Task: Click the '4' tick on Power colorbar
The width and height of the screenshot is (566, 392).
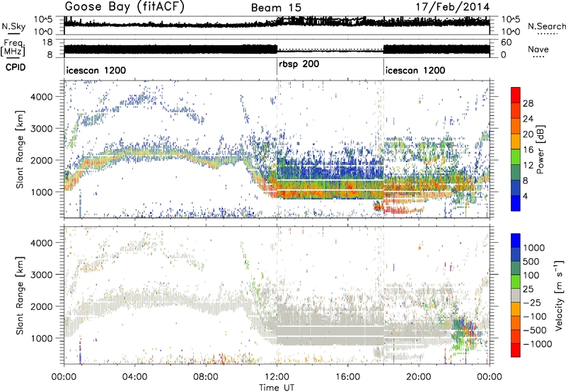Action: [526, 196]
